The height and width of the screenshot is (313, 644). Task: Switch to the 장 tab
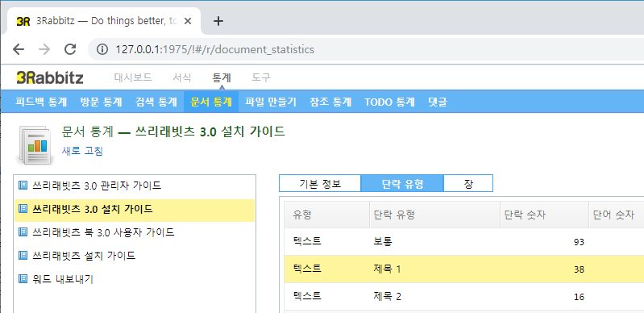click(x=468, y=183)
